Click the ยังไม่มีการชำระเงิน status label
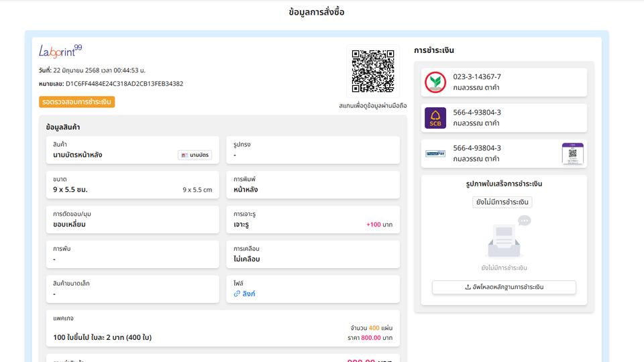 point(502,202)
